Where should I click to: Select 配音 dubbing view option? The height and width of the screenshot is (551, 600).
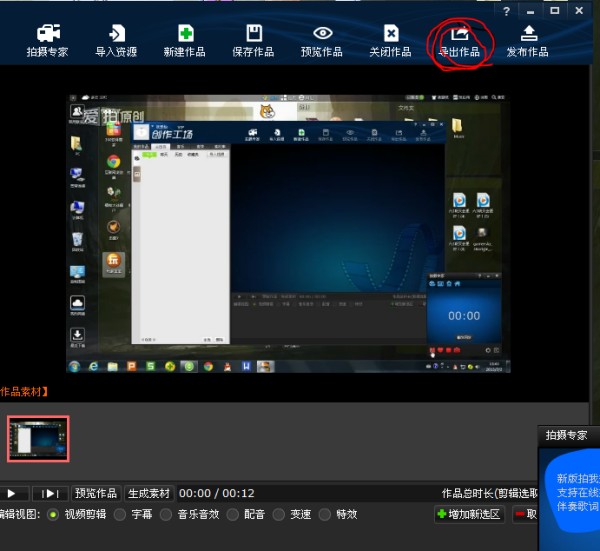pyautogui.click(x=246, y=515)
